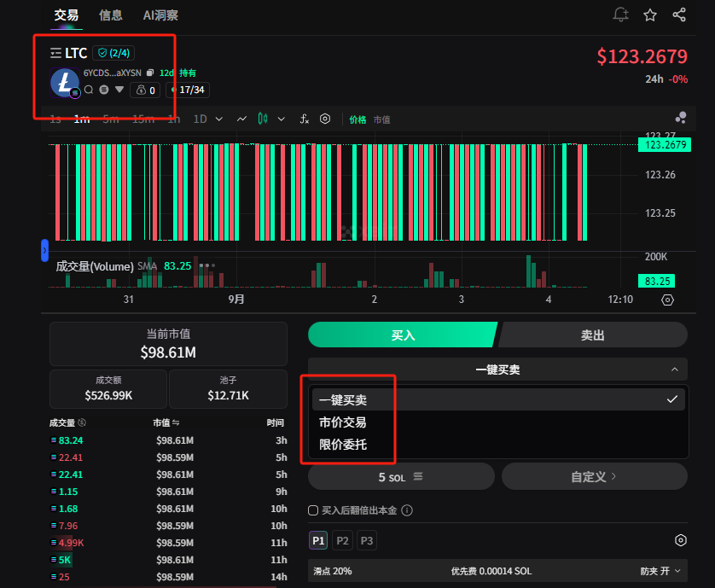The height and width of the screenshot is (588, 715).
Task: Open time axis settings hexagon icon
Action: pos(667,300)
